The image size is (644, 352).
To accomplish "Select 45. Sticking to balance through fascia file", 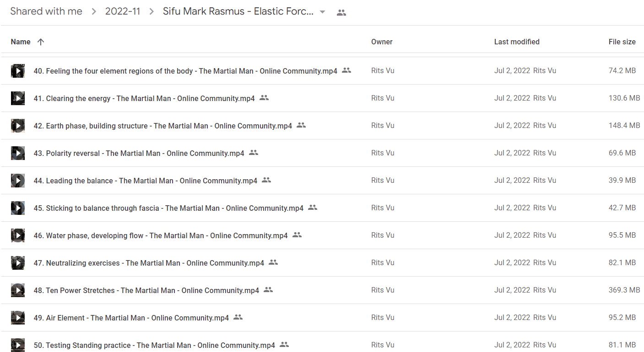I will tap(322, 208).
